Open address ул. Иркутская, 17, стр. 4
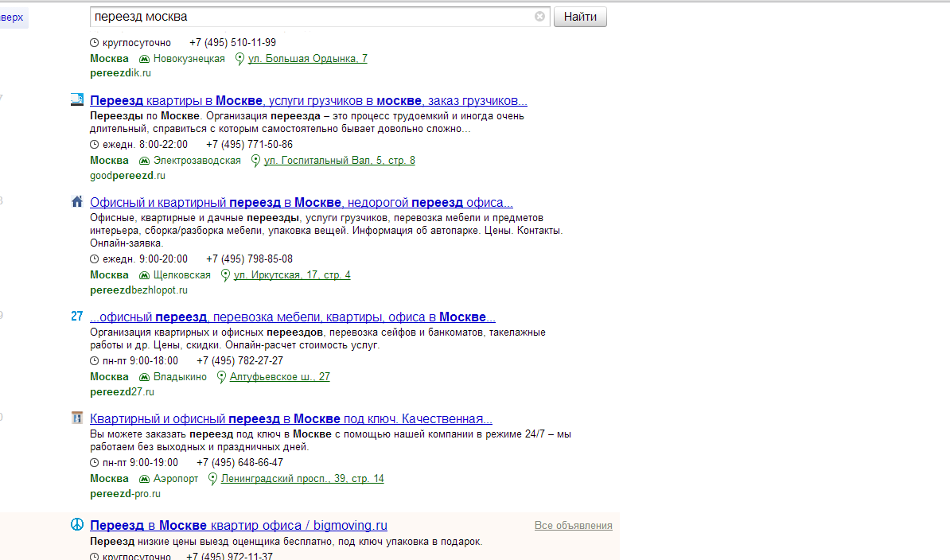The height and width of the screenshot is (560, 950). 292,275
